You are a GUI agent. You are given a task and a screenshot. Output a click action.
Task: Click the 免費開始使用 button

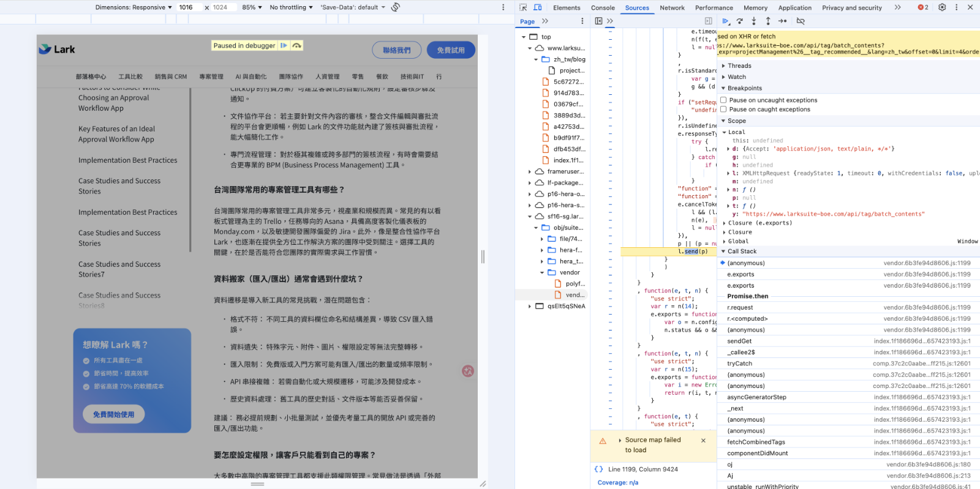point(114,414)
